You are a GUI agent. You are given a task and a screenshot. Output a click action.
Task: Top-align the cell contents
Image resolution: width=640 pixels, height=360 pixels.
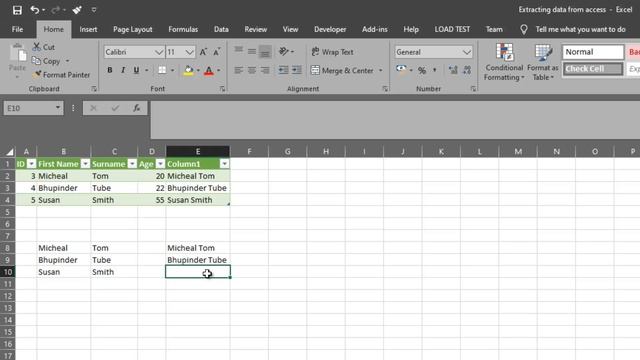[239, 51]
